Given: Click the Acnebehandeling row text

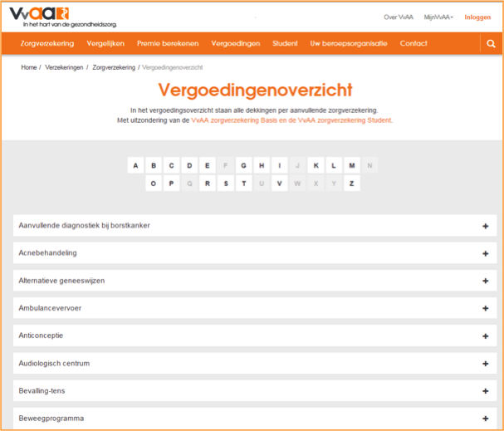Looking at the screenshot, I should (47, 253).
